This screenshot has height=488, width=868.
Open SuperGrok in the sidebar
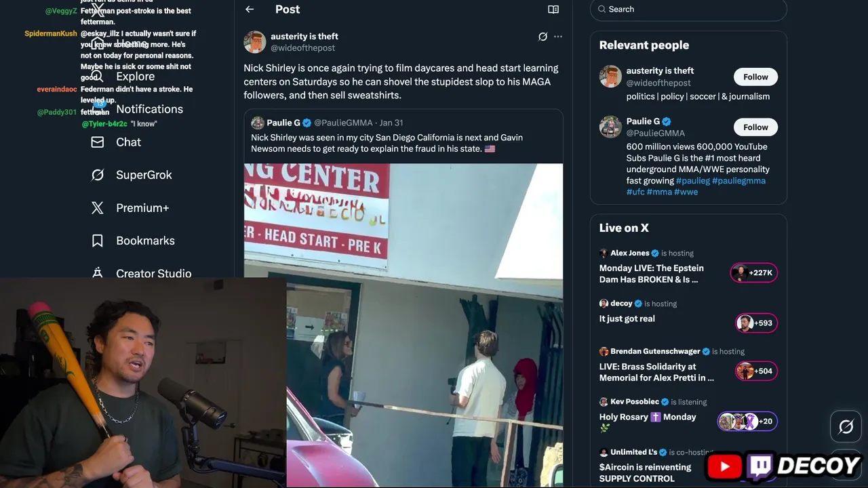pos(143,175)
